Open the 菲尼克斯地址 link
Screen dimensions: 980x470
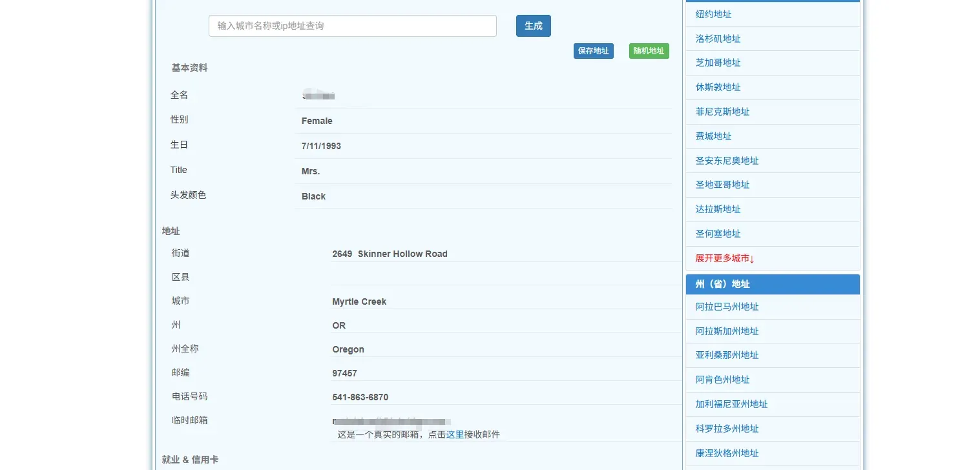(722, 112)
